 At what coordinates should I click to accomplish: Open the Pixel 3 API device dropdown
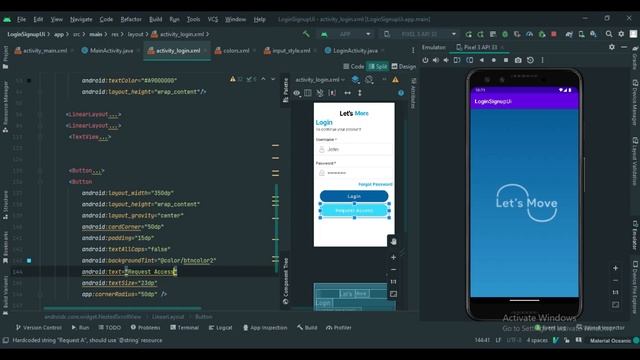(420, 34)
